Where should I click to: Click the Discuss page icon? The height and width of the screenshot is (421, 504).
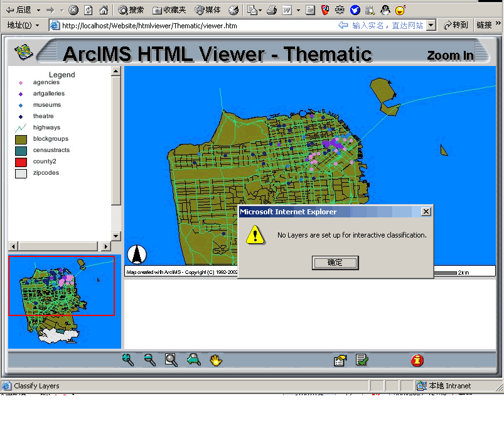(x=310, y=10)
